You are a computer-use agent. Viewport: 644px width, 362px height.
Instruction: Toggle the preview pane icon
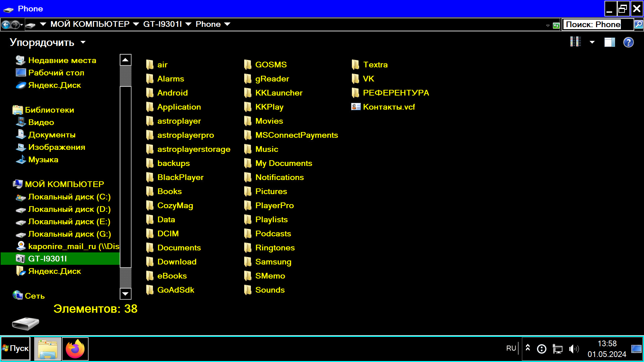[609, 42]
